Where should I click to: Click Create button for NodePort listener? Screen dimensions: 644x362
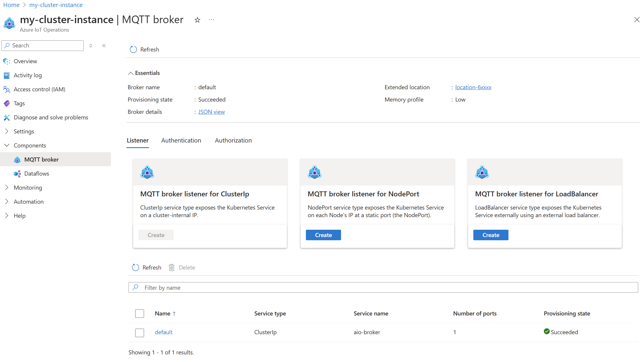pos(323,235)
